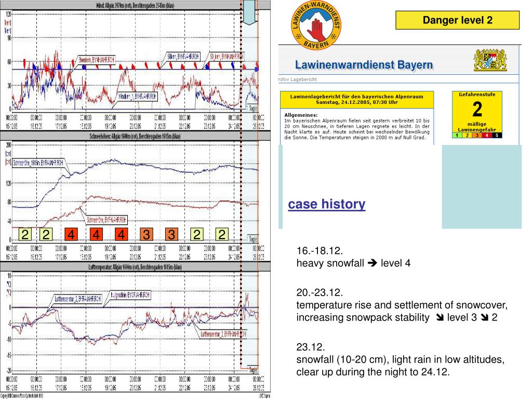Open the 'rchiv Lagebericht' breadcrumb text
The height and width of the screenshot is (399, 532).
tap(298, 79)
